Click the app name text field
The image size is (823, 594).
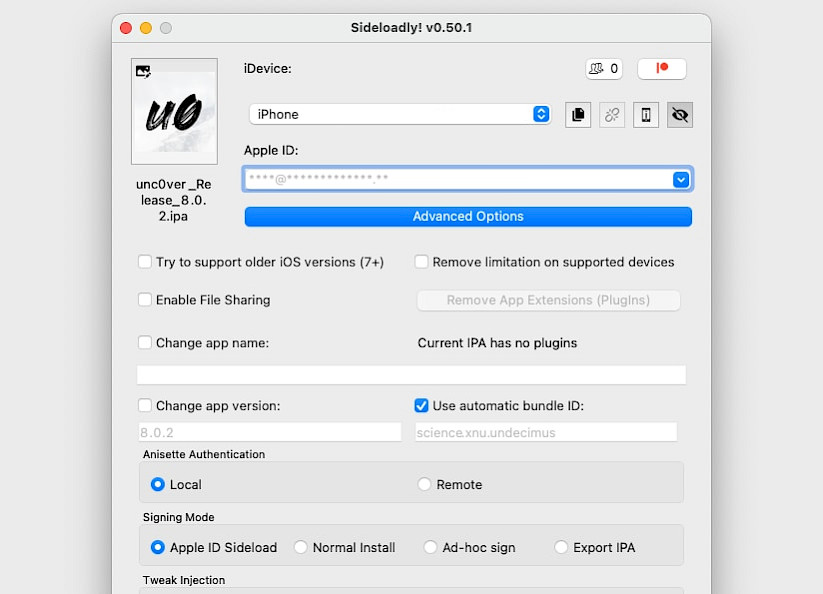click(412, 375)
